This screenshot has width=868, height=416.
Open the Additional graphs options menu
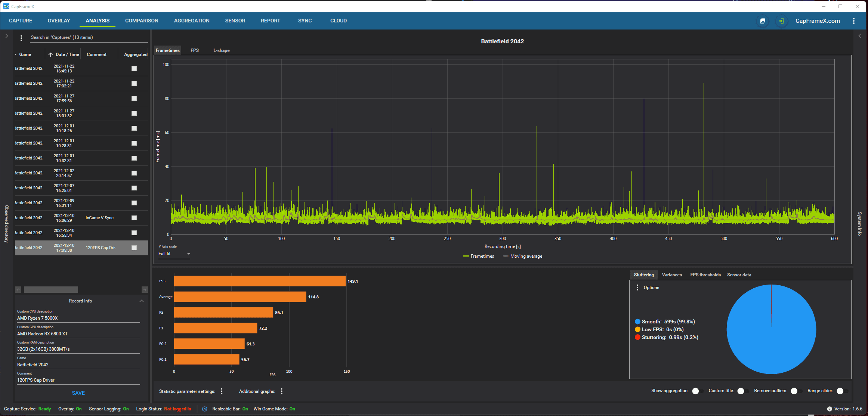(x=282, y=391)
